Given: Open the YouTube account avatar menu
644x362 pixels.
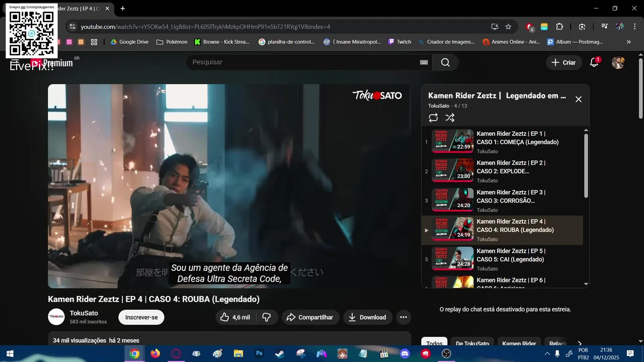Looking at the screenshot, I should click(618, 62).
